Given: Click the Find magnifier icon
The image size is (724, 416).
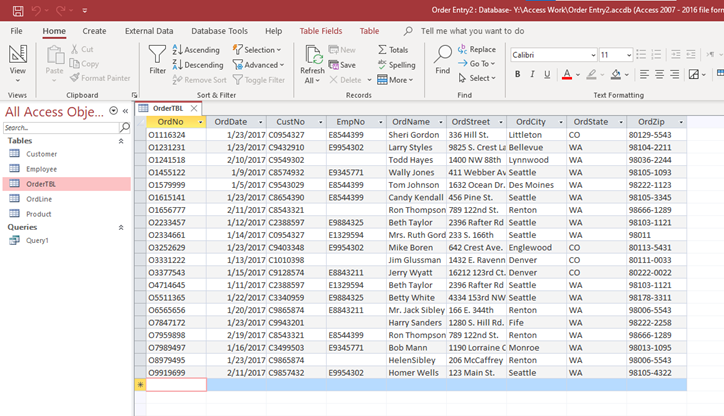Looking at the screenshot, I should (442, 54).
